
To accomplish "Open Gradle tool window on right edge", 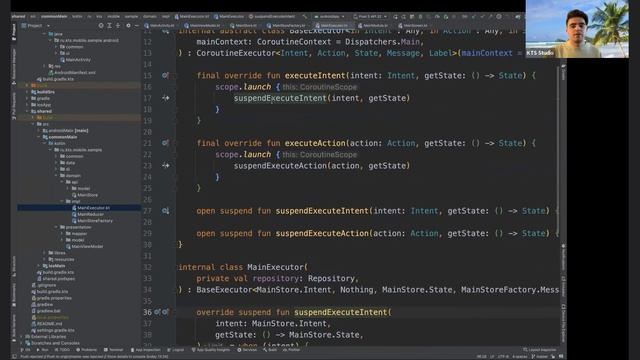I will point(563,72).
